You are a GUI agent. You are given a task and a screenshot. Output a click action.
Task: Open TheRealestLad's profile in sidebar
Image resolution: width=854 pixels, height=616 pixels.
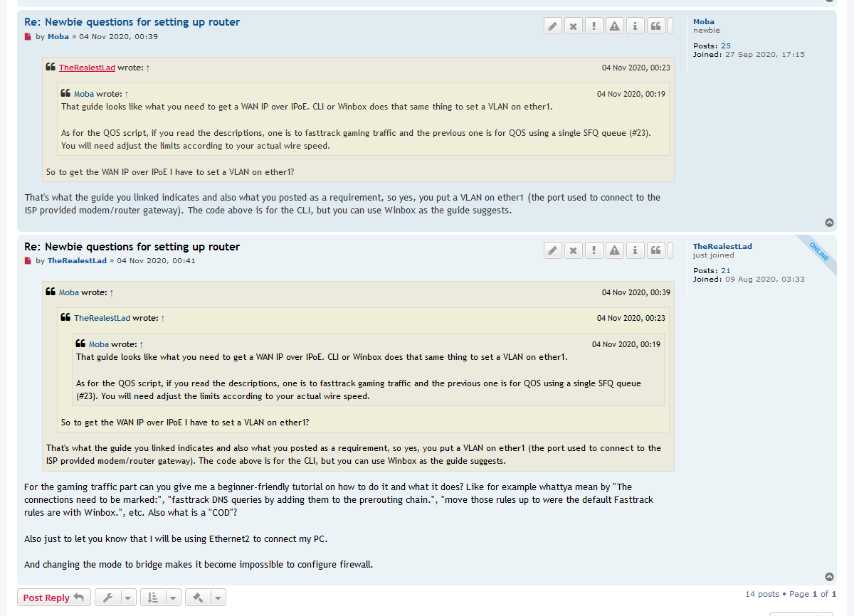[722, 246]
